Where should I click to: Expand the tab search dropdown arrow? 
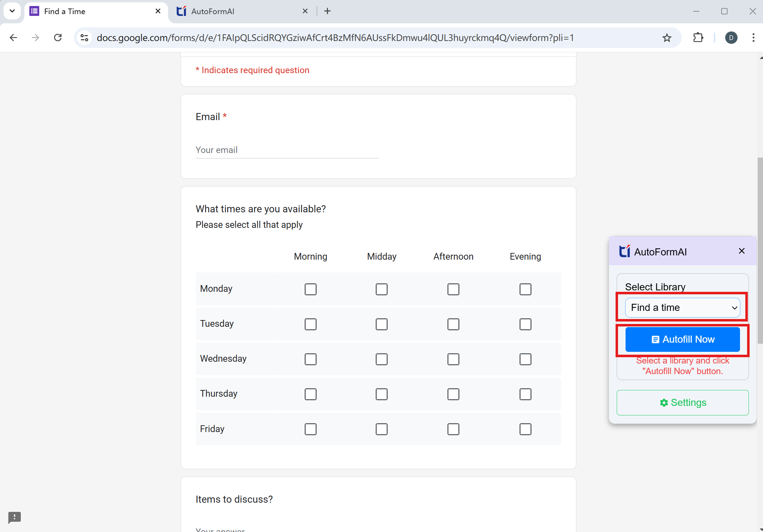[x=12, y=11]
